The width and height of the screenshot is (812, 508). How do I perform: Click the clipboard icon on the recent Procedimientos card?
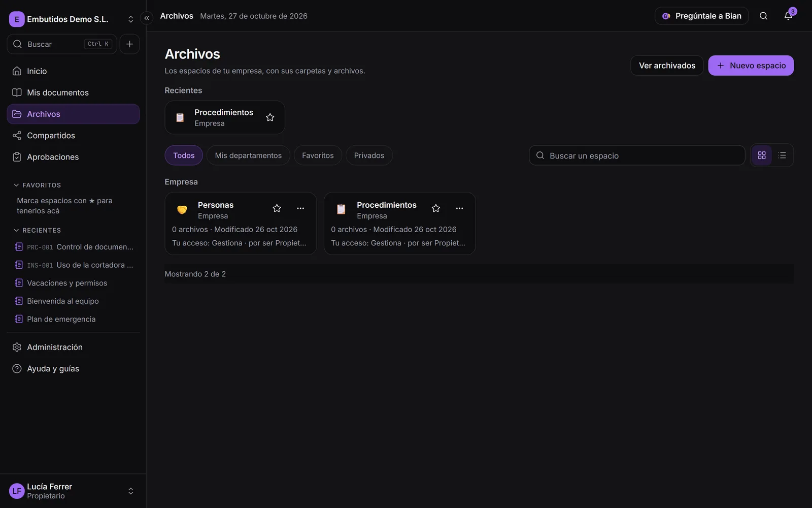click(x=180, y=118)
